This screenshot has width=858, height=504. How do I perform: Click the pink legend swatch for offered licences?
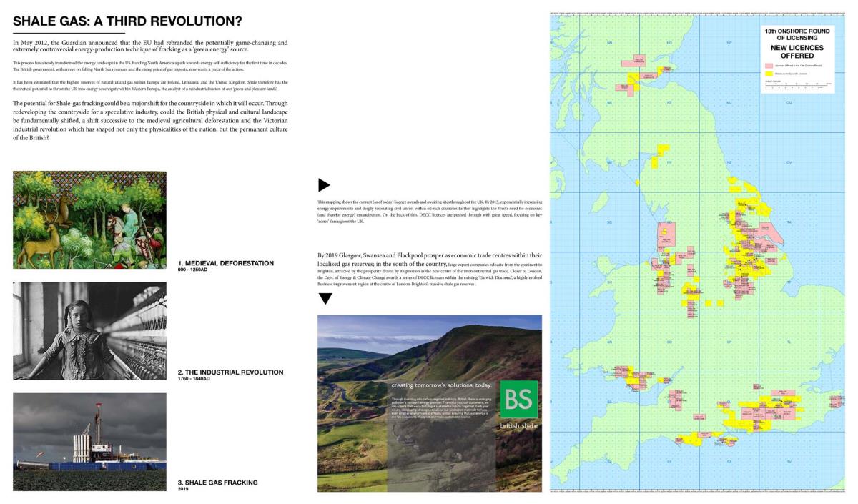769,64
